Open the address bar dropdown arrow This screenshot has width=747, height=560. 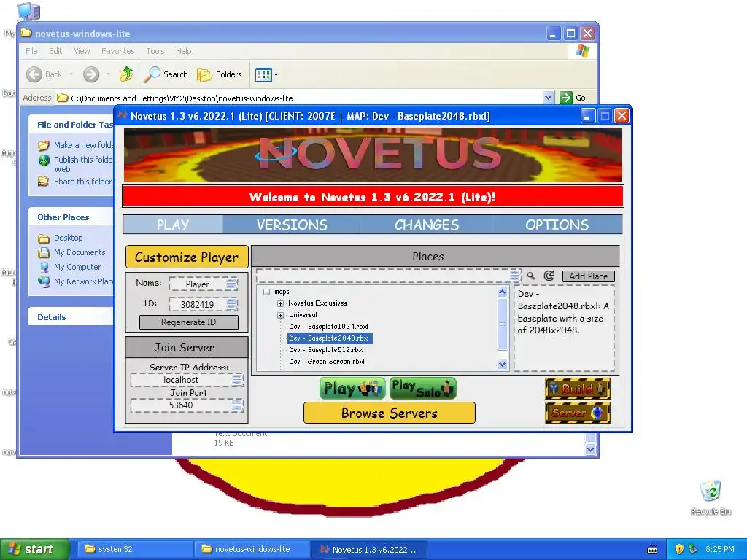pyautogui.click(x=549, y=98)
